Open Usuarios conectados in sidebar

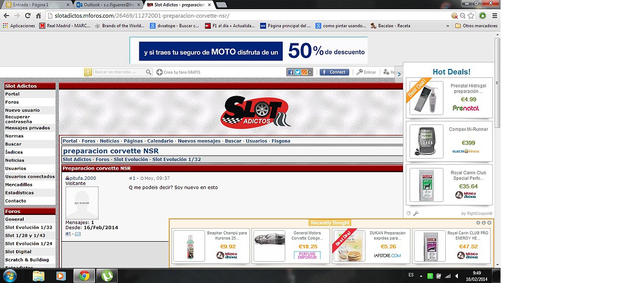tap(30, 176)
